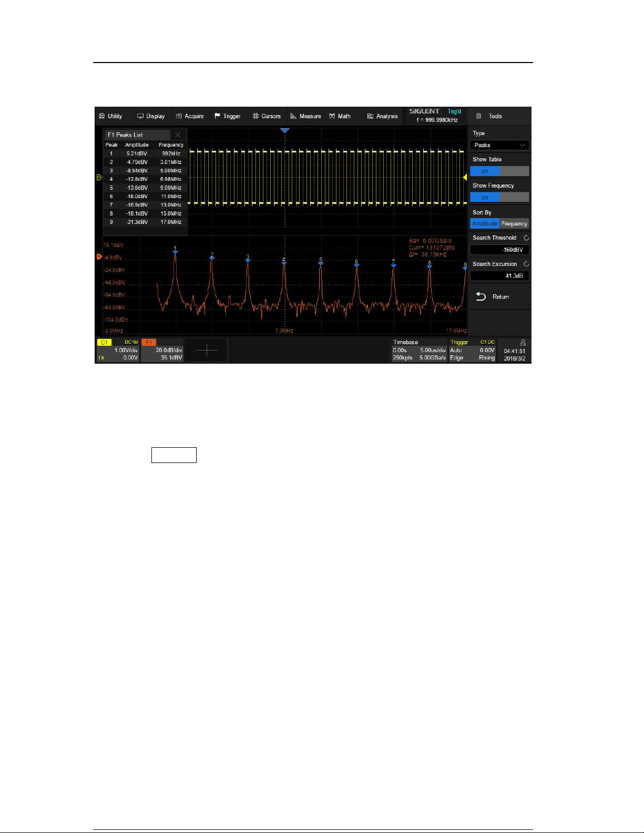This screenshot has width=644, height=833.
Task: Open the Math menu
Action: pos(340,116)
